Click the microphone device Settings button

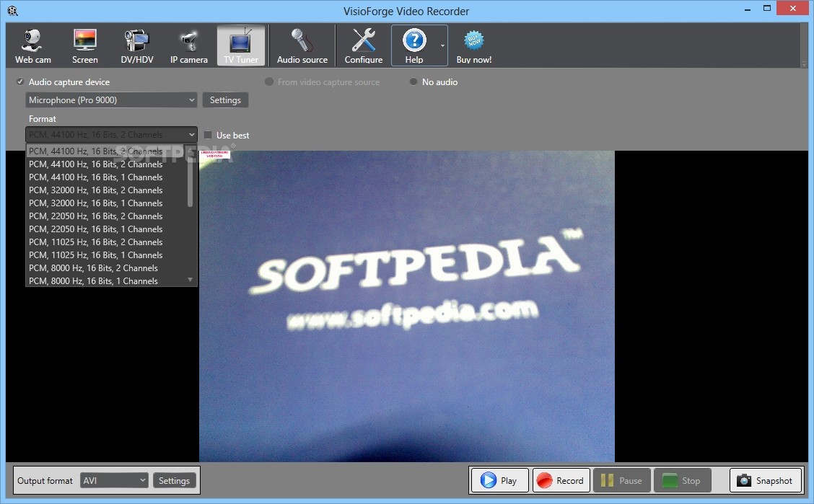click(x=225, y=100)
